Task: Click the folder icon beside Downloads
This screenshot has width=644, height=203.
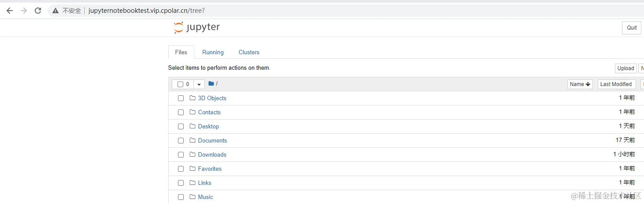Action: tap(192, 154)
